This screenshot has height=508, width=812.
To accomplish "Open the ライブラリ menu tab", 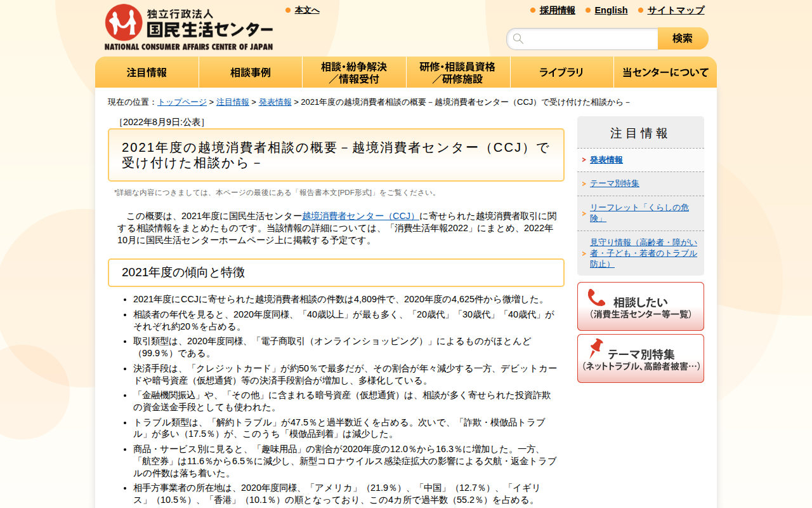I will (x=561, y=72).
